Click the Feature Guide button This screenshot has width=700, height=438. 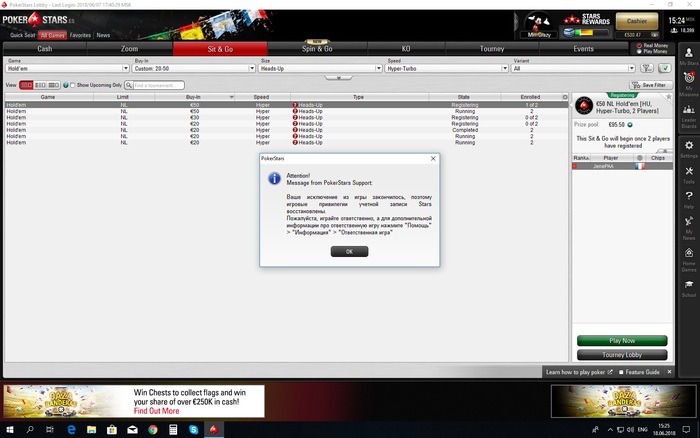[639, 372]
